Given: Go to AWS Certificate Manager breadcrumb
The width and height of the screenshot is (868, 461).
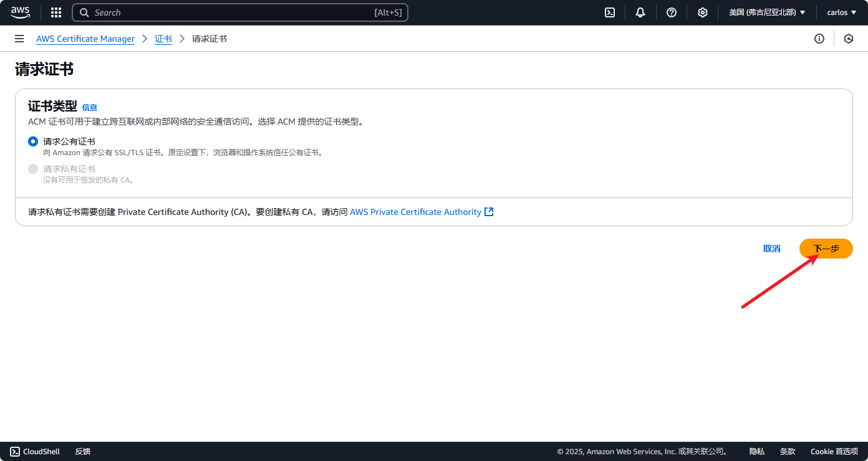Looking at the screenshot, I should point(85,39).
